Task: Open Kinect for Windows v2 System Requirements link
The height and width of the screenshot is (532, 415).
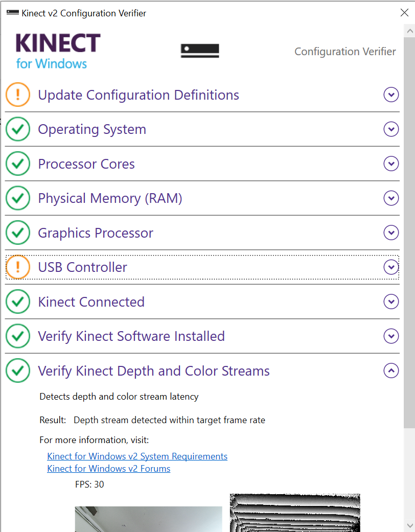Action: pos(137,456)
